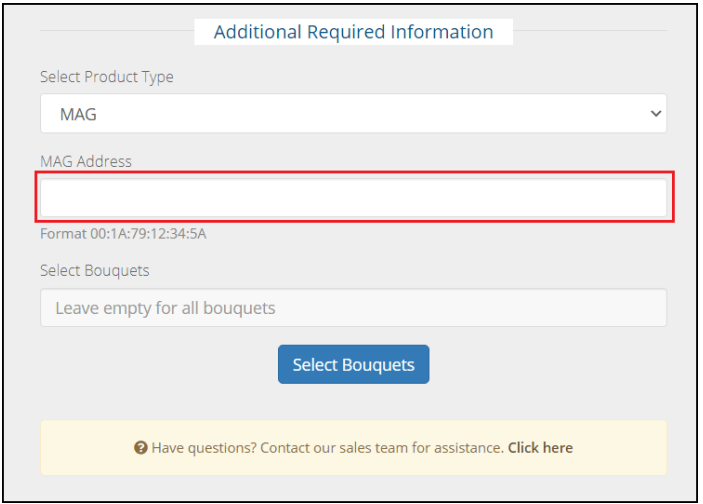Click the 'MAG Address' field label
The height and width of the screenshot is (504, 703).
click(85, 161)
